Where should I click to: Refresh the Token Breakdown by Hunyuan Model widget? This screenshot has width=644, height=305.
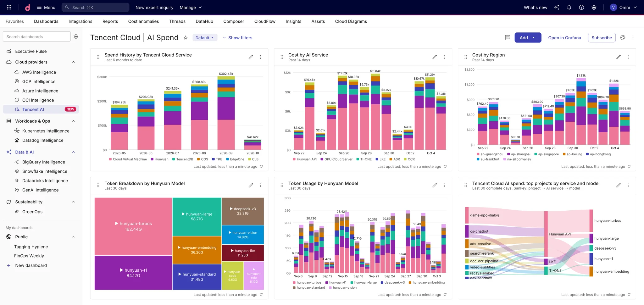[x=261, y=295]
